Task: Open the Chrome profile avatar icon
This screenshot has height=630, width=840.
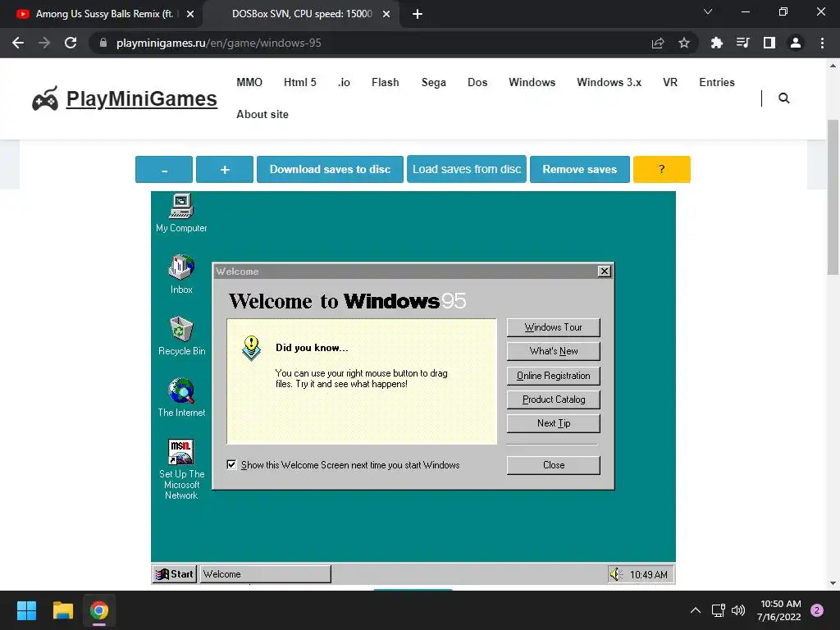Action: (x=796, y=43)
